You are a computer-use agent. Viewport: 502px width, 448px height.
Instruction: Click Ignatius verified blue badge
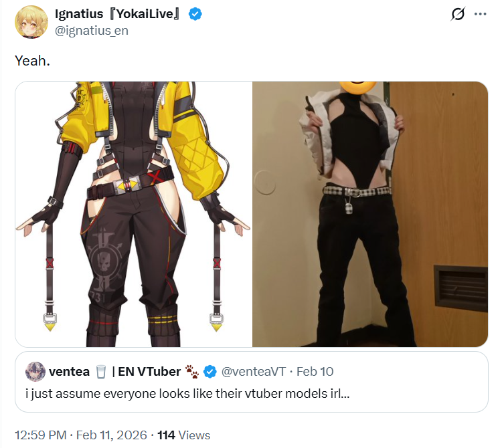pyautogui.click(x=195, y=14)
